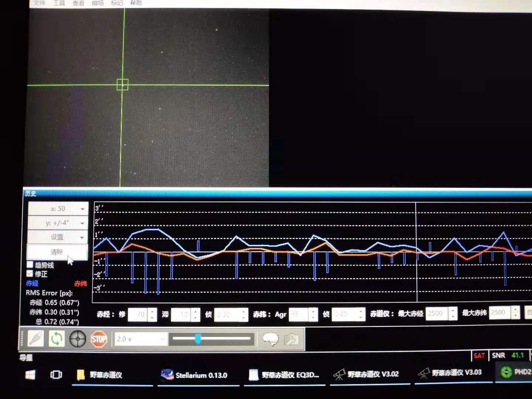
Task: Click the SNR 41.1 status field
Action: [x=508, y=355]
